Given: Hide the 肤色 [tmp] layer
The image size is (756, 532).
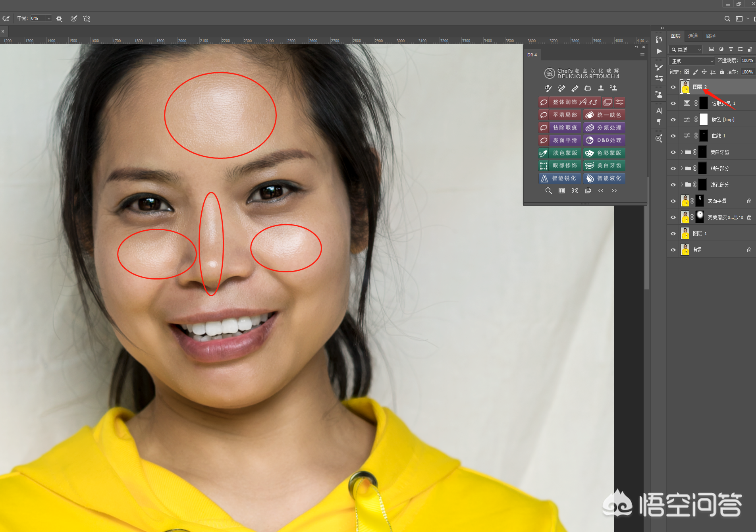Looking at the screenshot, I should click(673, 120).
